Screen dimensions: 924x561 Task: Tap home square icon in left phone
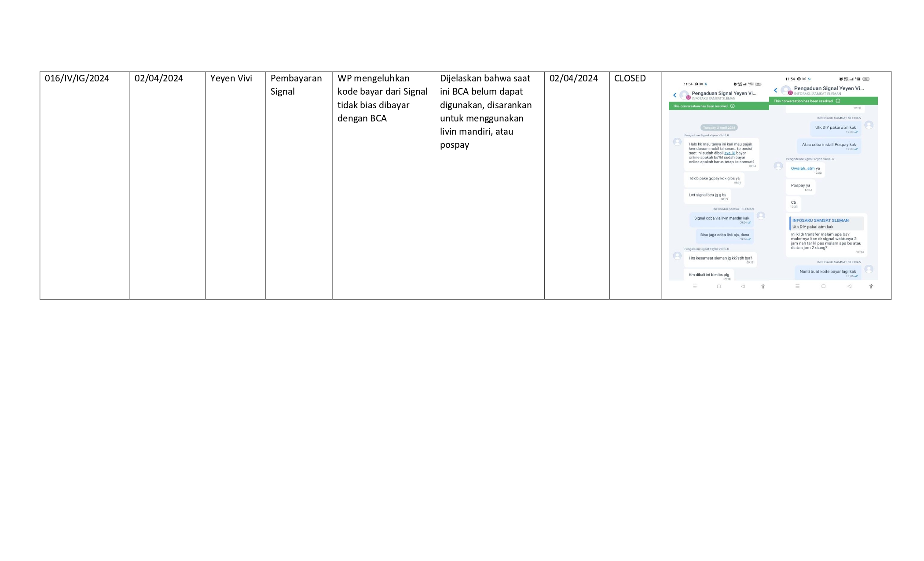click(719, 286)
